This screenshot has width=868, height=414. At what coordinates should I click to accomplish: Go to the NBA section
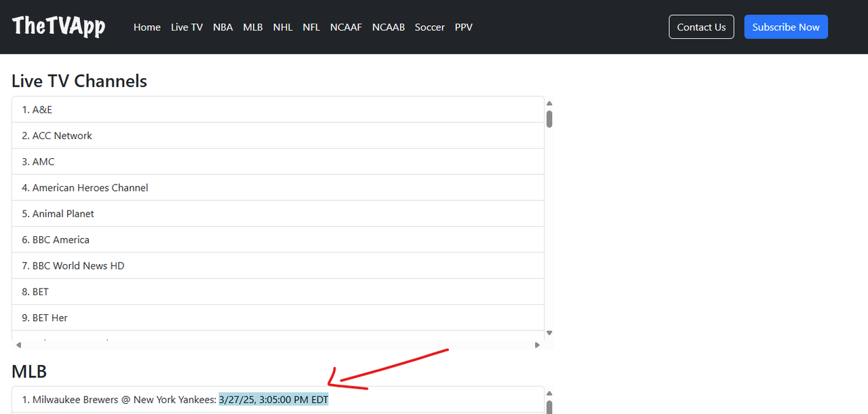(223, 27)
